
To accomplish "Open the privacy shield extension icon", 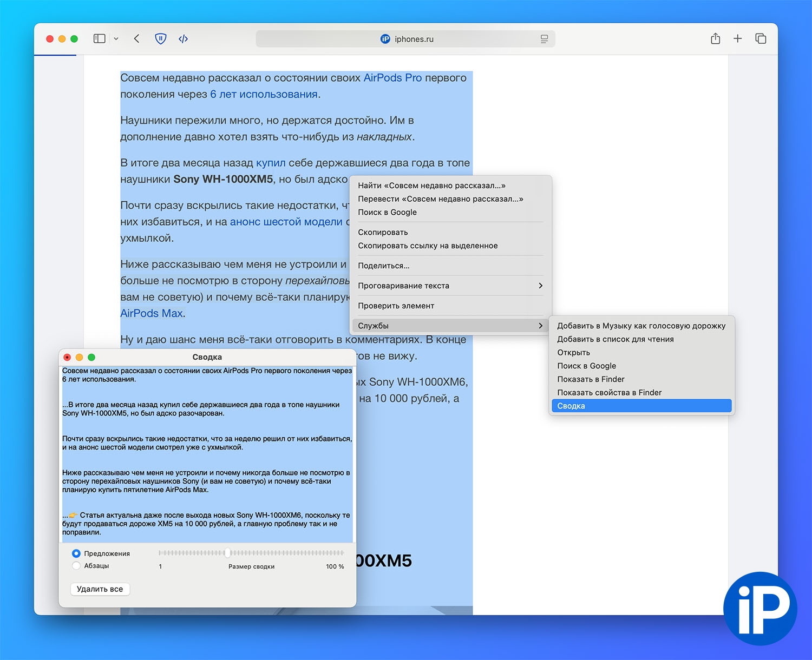I will [161, 39].
